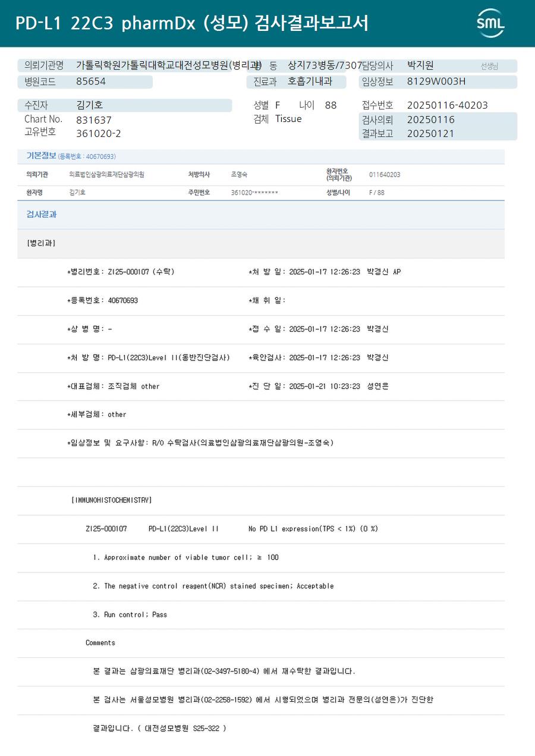Click the 진단일 line '2025-01-21 10:23:23 성연은'
Viewport: 535px width, 756px height.
click(319, 386)
